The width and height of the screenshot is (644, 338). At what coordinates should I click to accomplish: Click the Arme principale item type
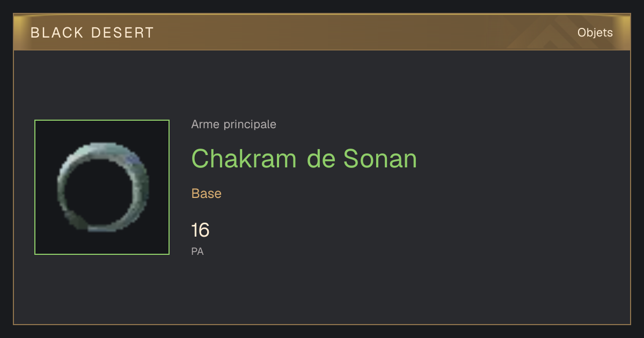click(233, 124)
